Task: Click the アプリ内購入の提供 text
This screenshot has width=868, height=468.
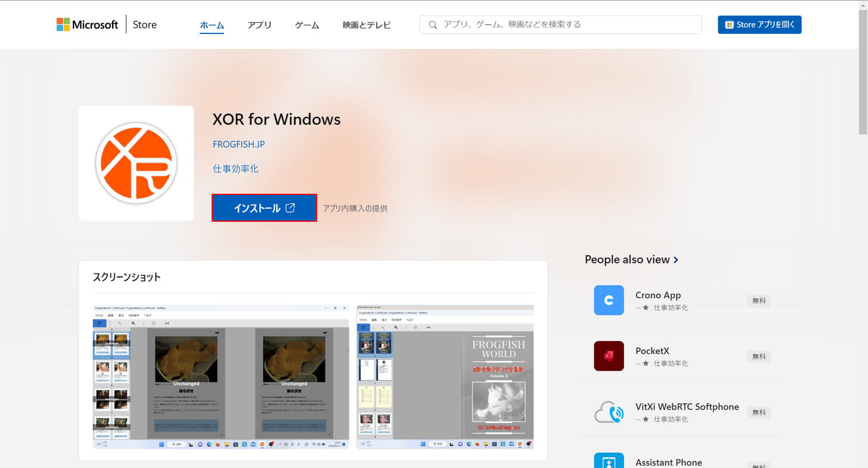Action: pyautogui.click(x=355, y=209)
